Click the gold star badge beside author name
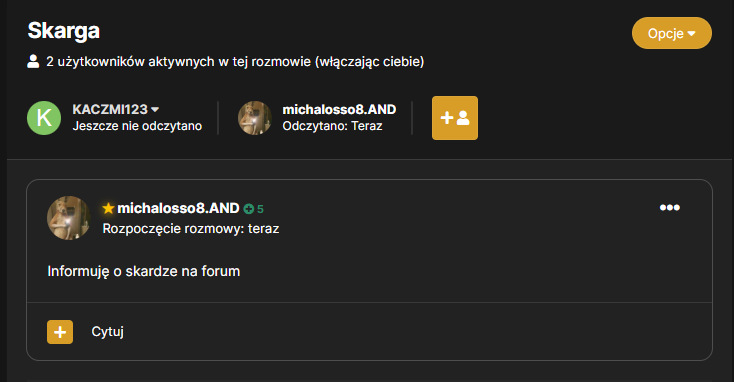This screenshot has height=382, width=734. click(108, 208)
